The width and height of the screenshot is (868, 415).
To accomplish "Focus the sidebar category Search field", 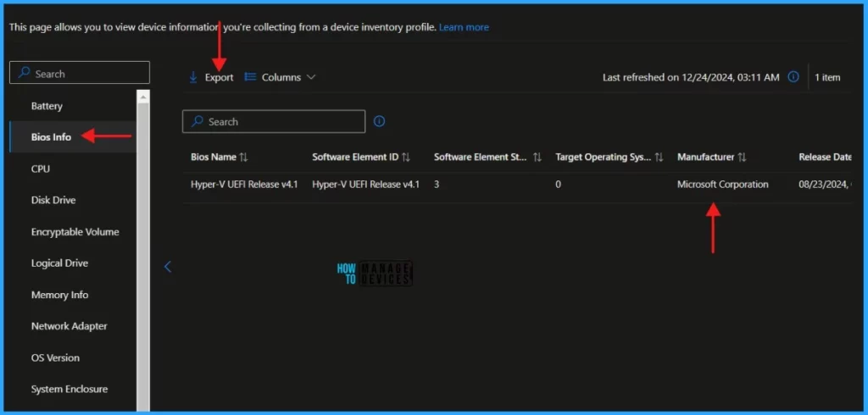I will [x=80, y=73].
